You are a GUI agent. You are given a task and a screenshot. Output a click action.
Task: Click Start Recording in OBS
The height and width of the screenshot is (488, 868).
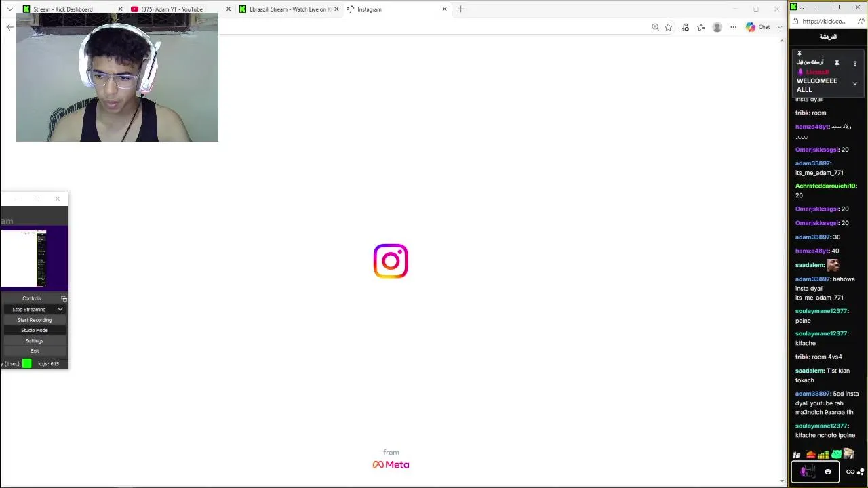tap(34, 320)
